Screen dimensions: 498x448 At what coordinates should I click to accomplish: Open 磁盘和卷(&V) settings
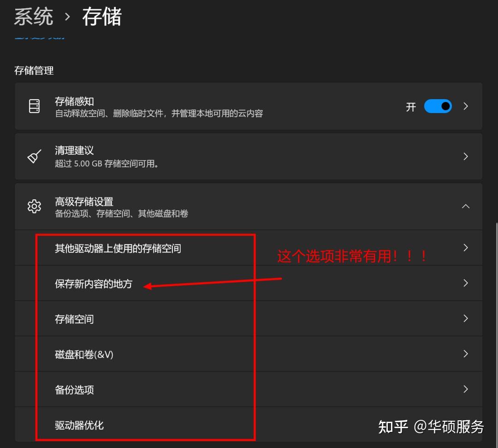[x=249, y=354]
